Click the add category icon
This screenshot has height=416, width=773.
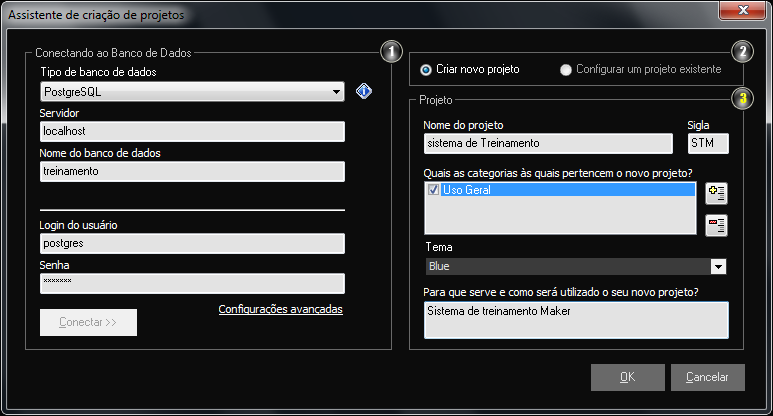(x=716, y=194)
